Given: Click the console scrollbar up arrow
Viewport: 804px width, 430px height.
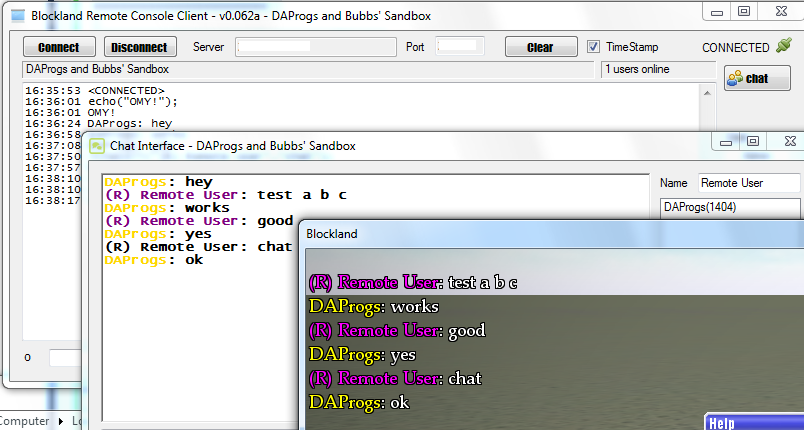Looking at the screenshot, I should (707, 93).
